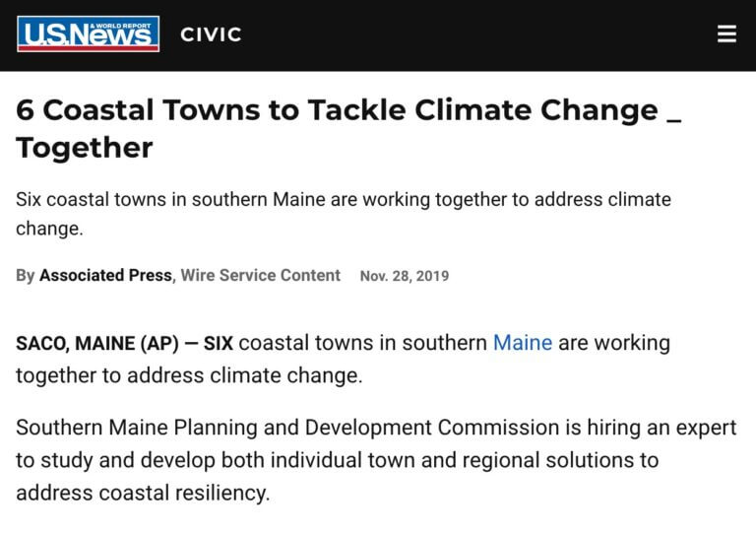Click the U.S. News logo

tap(88, 34)
